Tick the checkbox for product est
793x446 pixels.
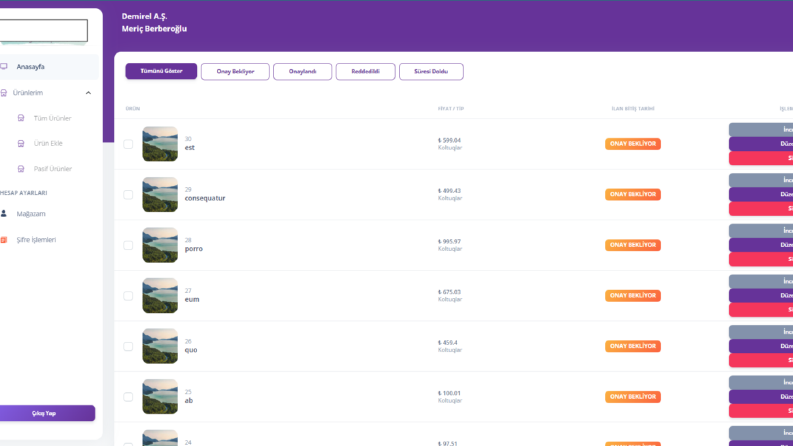click(128, 144)
